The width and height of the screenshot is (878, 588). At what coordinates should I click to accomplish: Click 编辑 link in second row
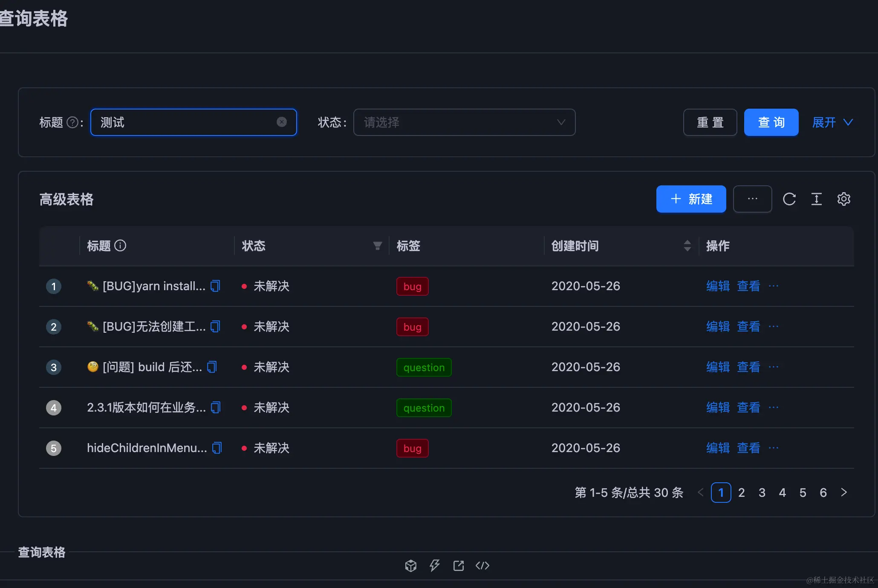[718, 326]
